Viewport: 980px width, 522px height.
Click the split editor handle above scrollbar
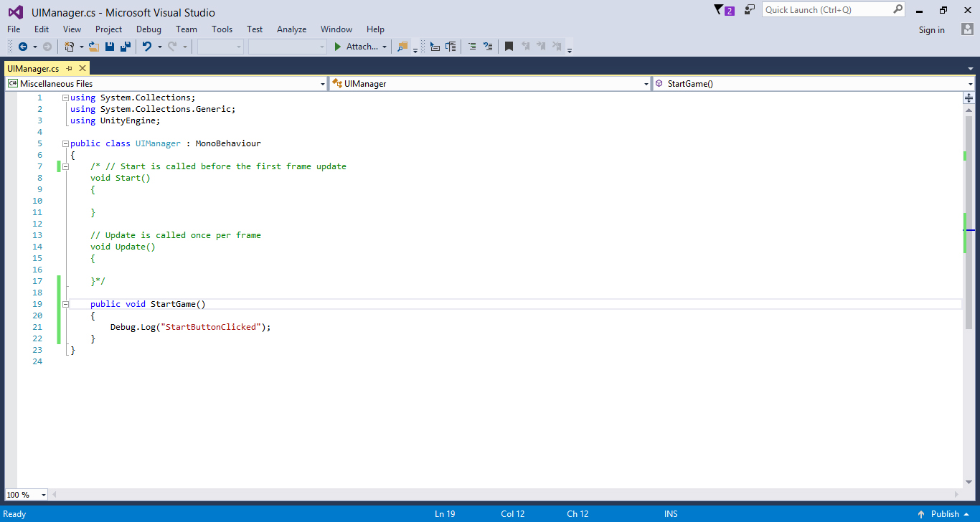(969, 98)
